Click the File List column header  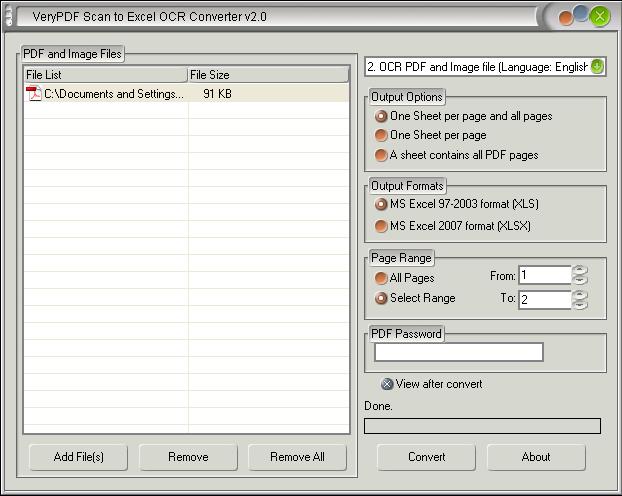[x=106, y=75]
